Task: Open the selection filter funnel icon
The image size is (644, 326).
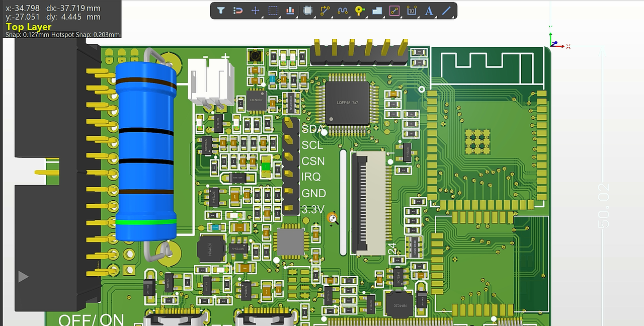Action: point(221,11)
